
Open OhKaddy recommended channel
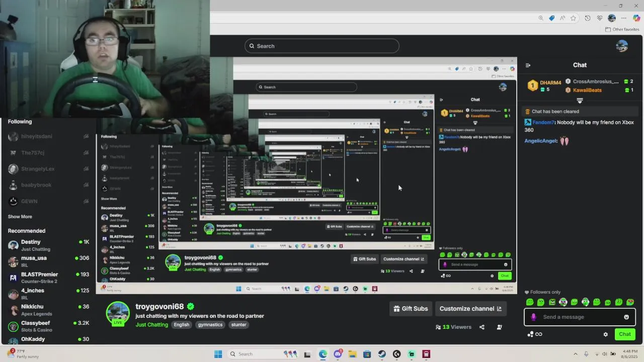(48, 339)
